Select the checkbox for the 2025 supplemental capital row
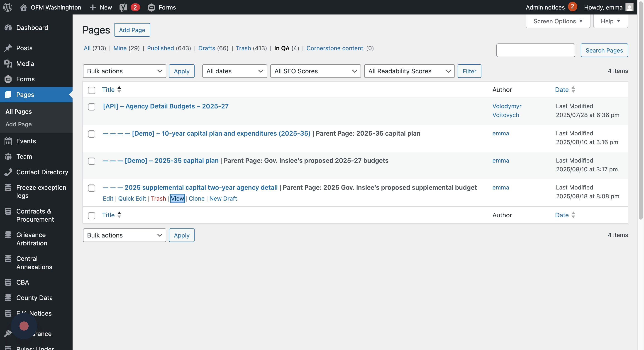This screenshot has width=644, height=350. pos(92,188)
